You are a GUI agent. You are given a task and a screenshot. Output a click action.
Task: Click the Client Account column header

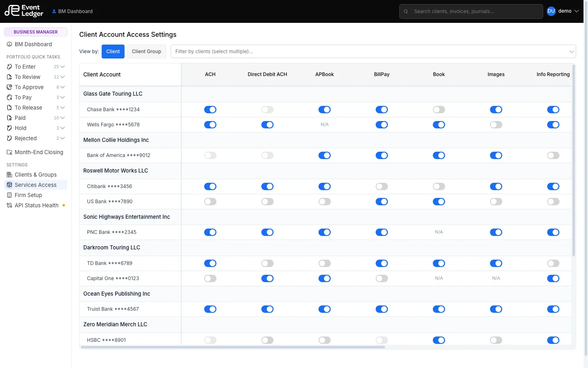[130, 74]
